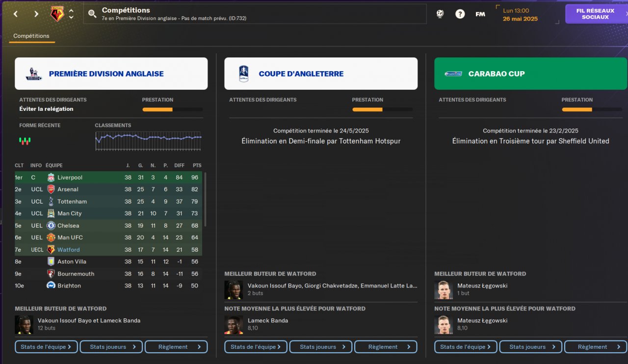Click the Carabao Cup logo icon

tap(453, 74)
